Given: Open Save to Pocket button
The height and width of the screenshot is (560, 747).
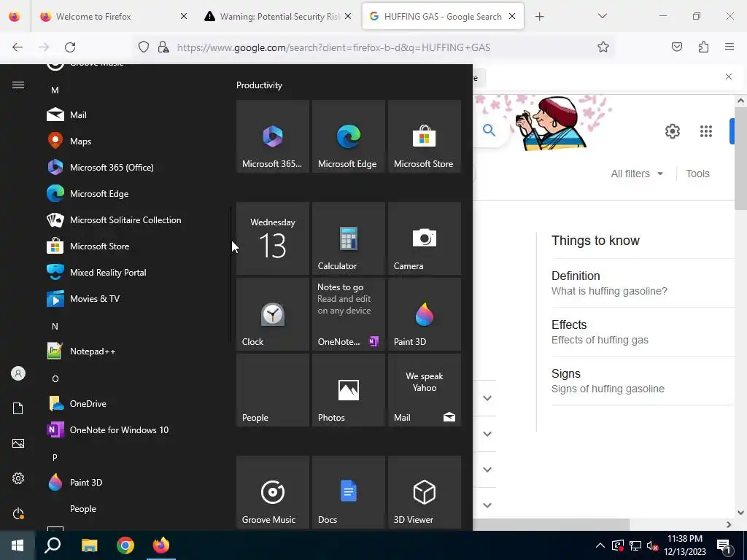Looking at the screenshot, I should tap(676, 47).
